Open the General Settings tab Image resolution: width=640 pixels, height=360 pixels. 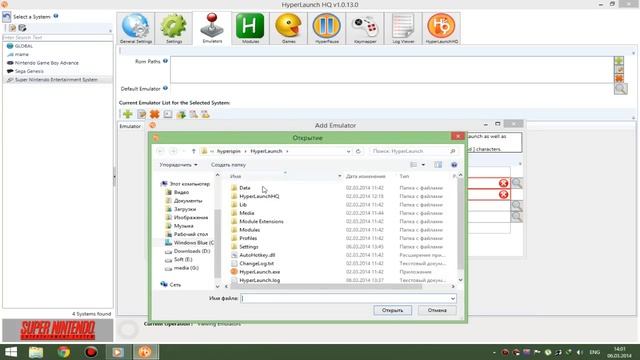136,28
